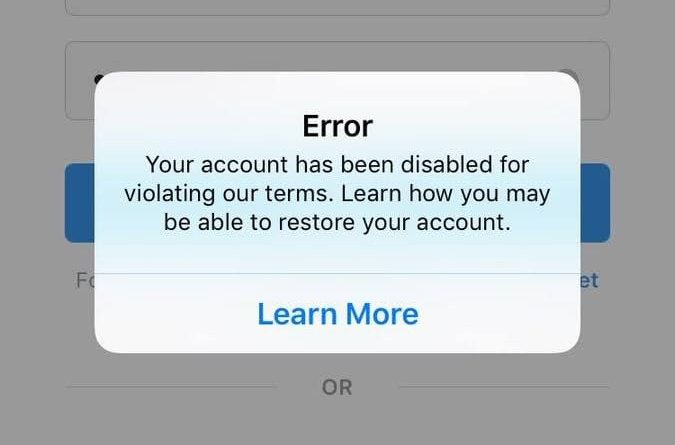Image resolution: width=675 pixels, height=445 pixels.
Task: Click the account disabled message text
Action: 338,193
